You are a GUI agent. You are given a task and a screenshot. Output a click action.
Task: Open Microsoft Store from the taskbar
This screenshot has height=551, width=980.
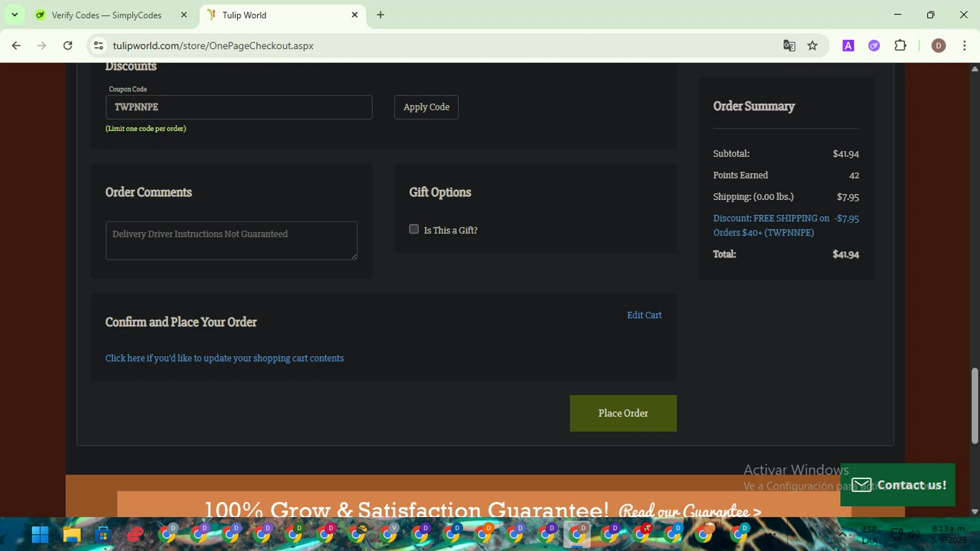[x=103, y=535]
